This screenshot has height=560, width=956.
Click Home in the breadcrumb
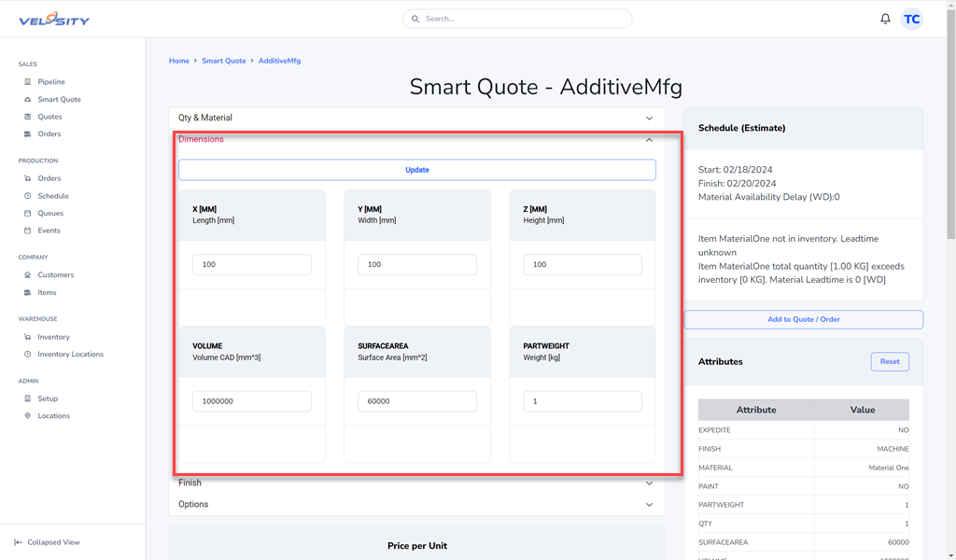[x=178, y=61]
